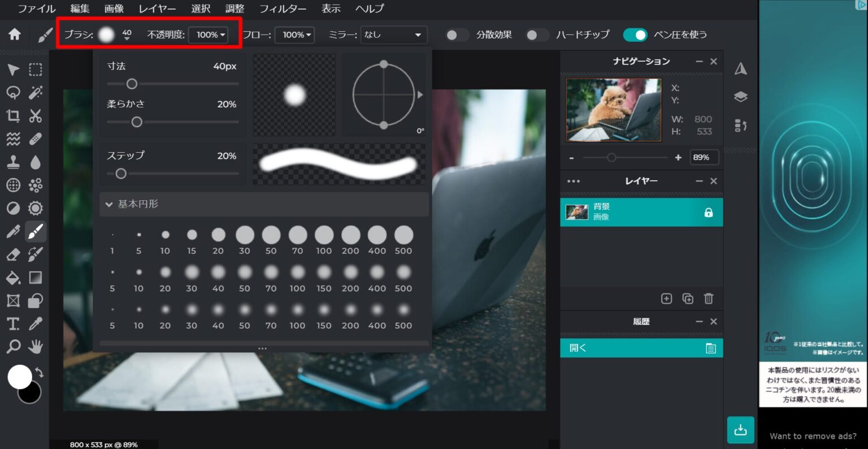868x449 pixels.
Task: Disable the ペン圧を使う pen pressure toggle
Action: pos(635,34)
